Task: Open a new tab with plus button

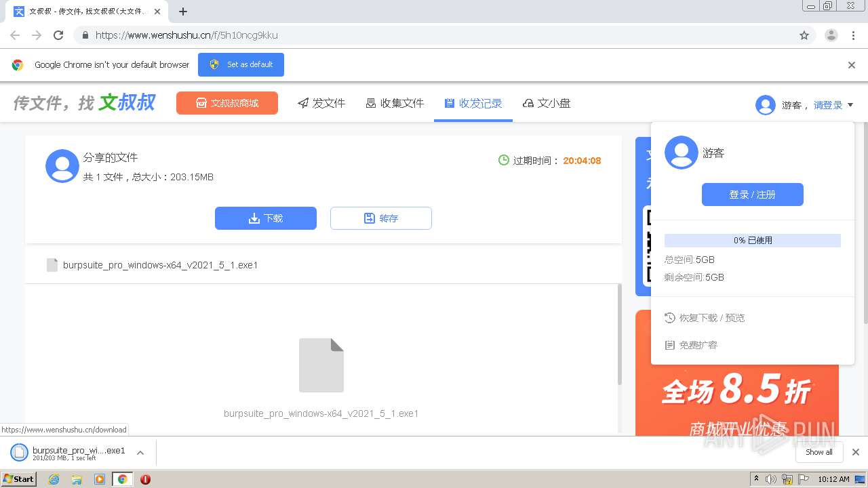Action: coord(183,12)
